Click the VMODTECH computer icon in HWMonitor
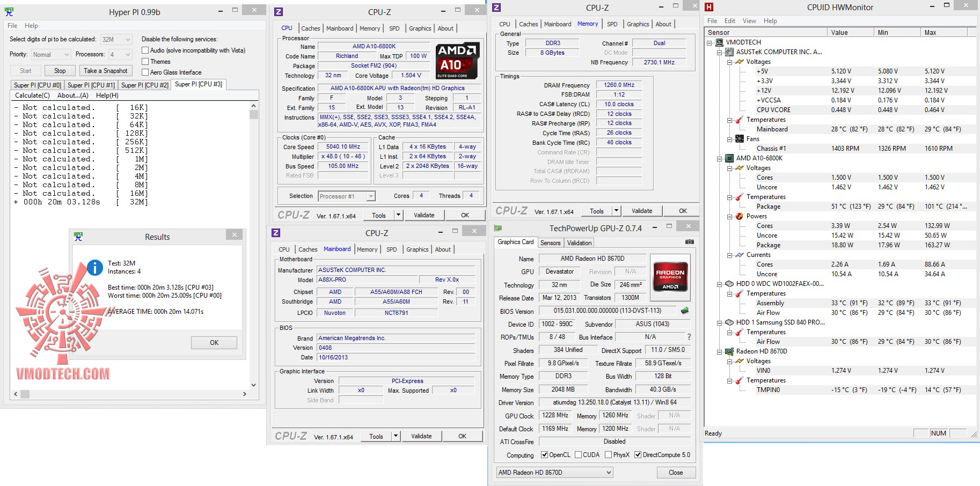This screenshot has width=980, height=486. pos(720,42)
